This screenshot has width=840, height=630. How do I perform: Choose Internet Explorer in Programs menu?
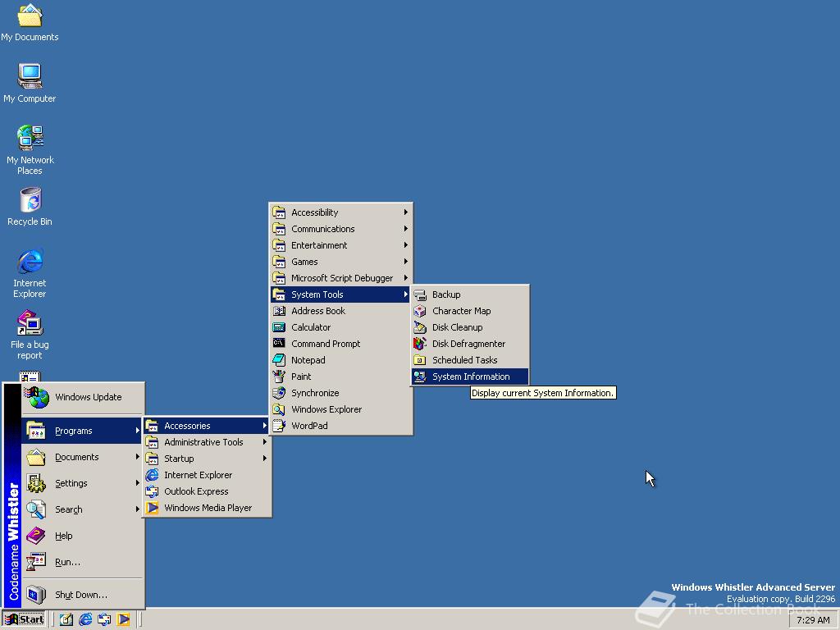coord(207,475)
